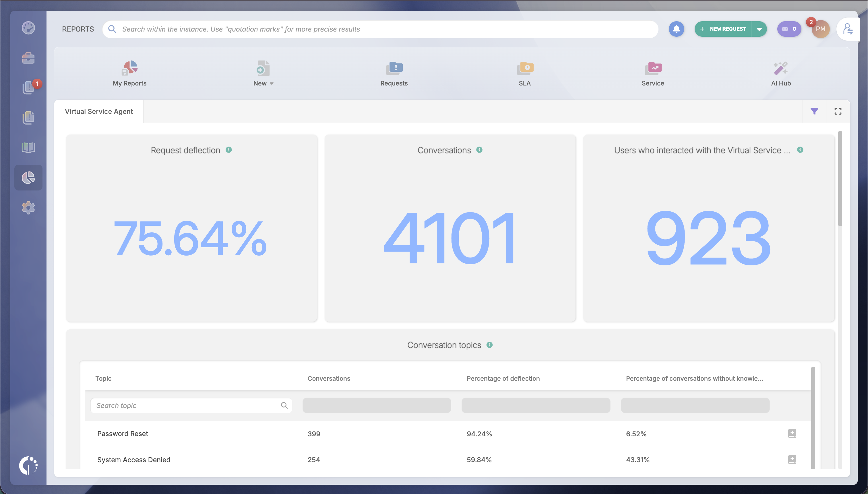868x494 pixels.
Task: Expand the New Request dropdown arrow
Action: click(759, 29)
